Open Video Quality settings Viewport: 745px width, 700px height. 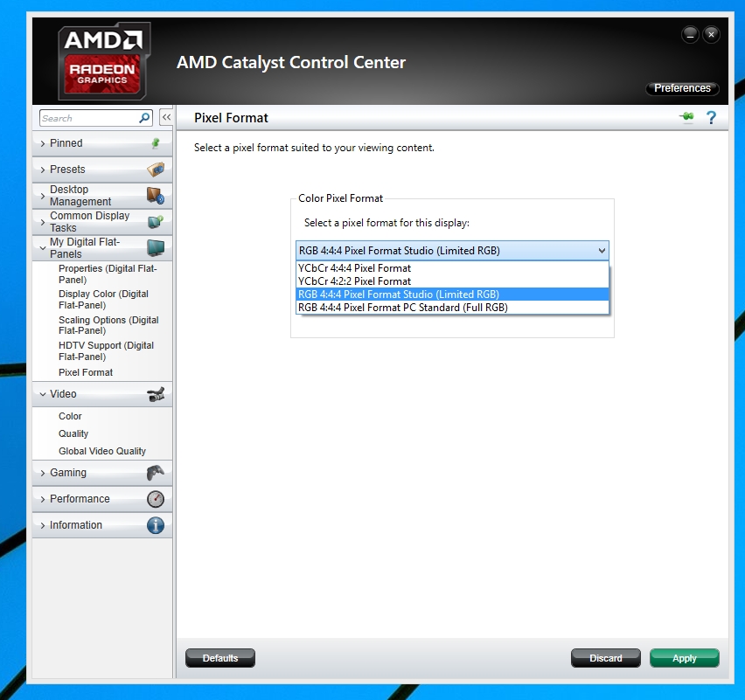click(73, 433)
